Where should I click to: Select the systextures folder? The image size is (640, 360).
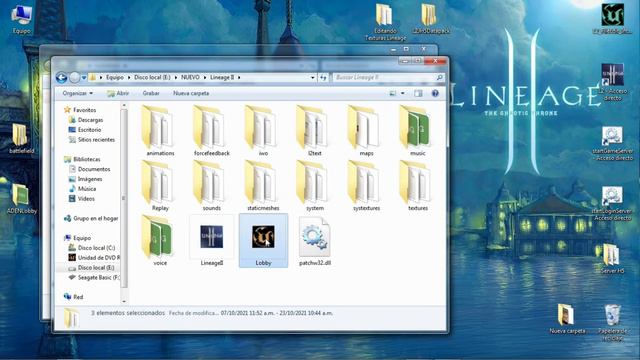pos(366,186)
